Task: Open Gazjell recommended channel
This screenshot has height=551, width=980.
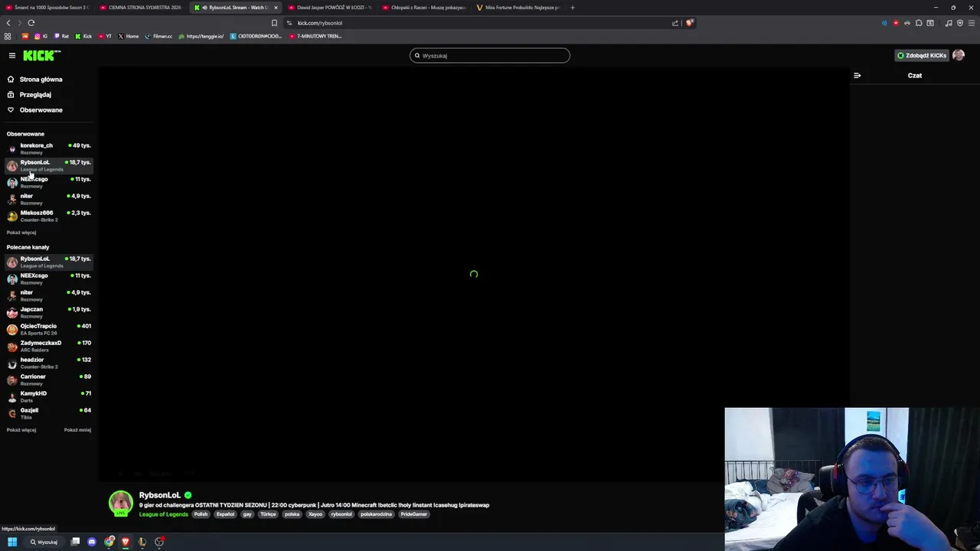Action: click(49, 413)
